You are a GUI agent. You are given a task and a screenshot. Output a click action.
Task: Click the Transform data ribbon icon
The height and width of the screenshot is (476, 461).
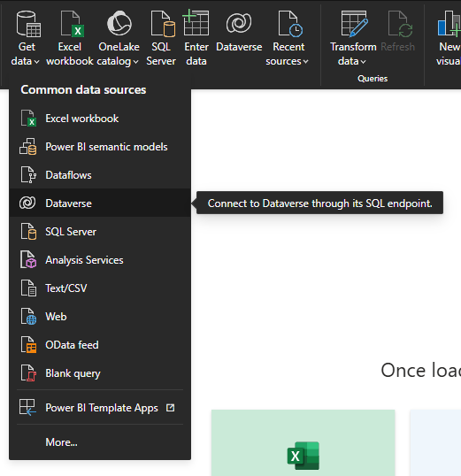[x=354, y=24]
